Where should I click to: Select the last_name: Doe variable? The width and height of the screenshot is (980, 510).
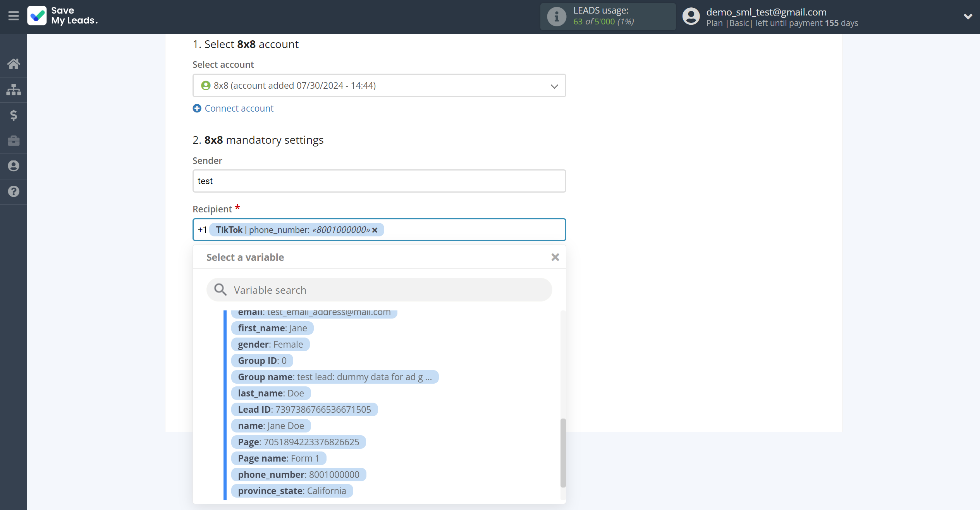(271, 393)
